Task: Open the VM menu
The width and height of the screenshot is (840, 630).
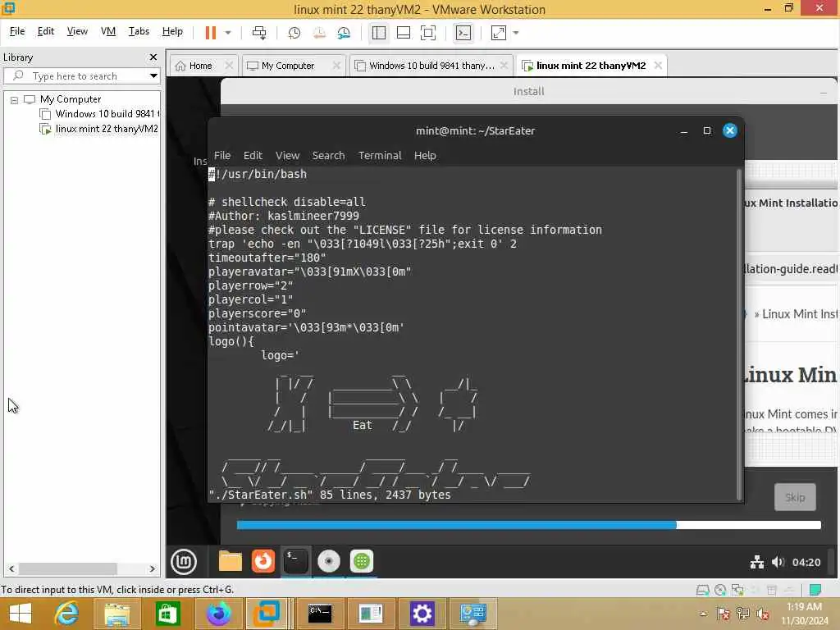Action: coord(108,31)
